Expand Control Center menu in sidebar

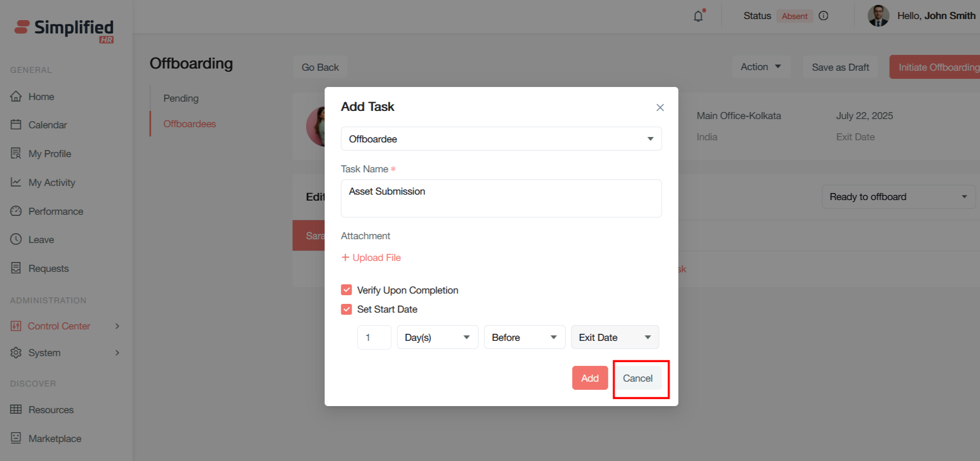pos(117,326)
